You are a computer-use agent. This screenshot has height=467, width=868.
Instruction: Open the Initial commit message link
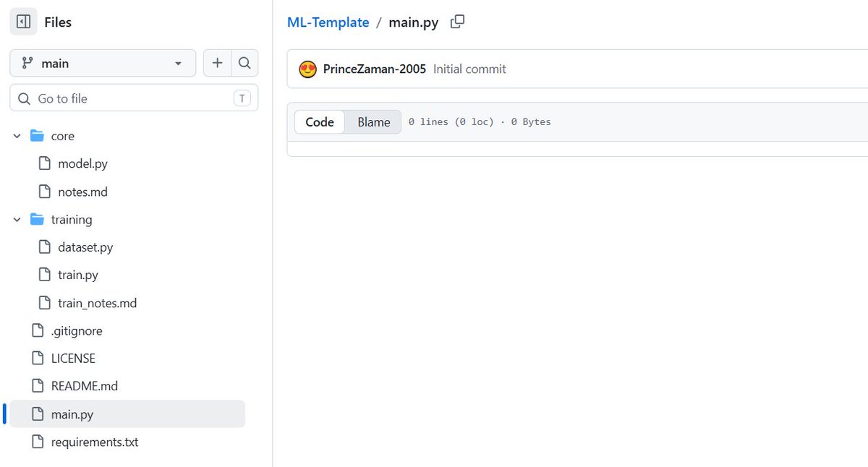click(469, 69)
